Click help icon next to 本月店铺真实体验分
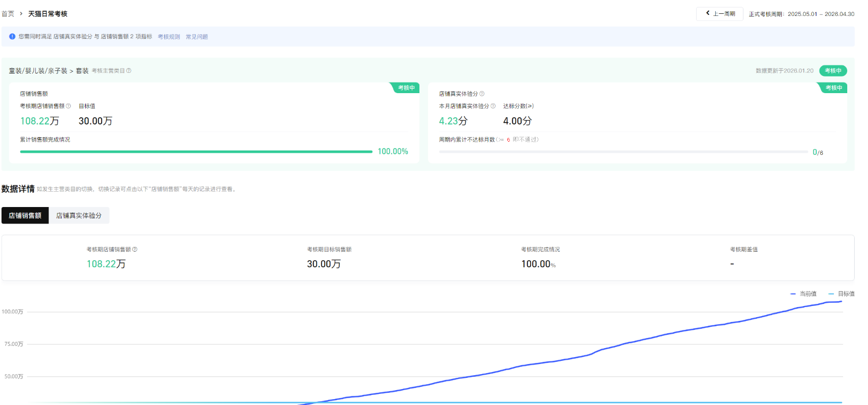This screenshot has width=868, height=405. coord(493,106)
